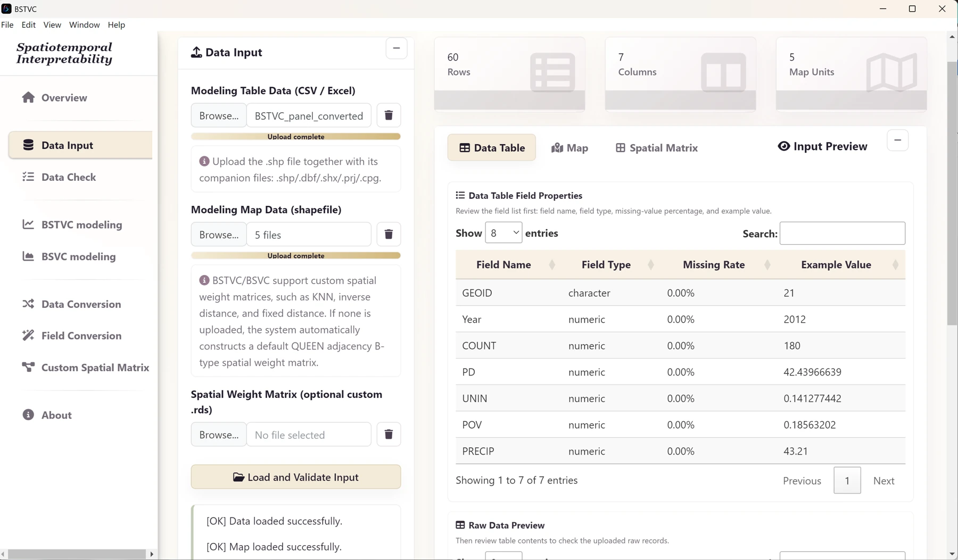The image size is (958, 560).
Task: Open the Window menu
Action: [x=84, y=25]
